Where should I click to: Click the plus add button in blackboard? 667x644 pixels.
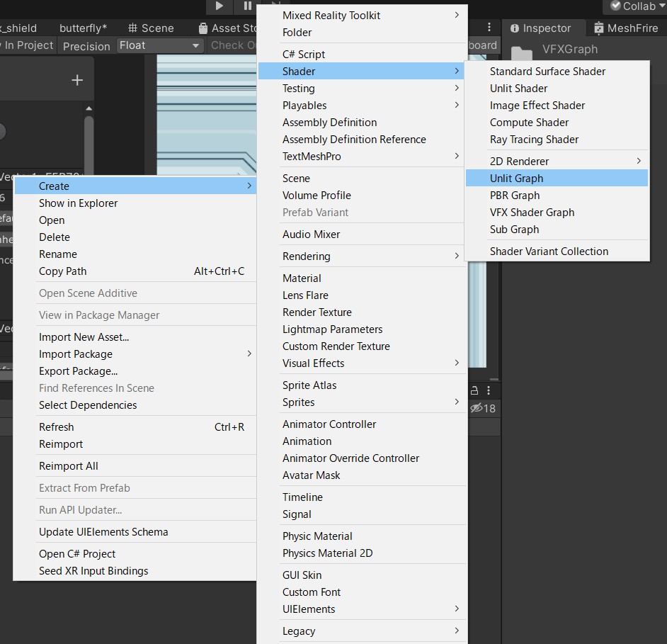pyautogui.click(x=77, y=80)
